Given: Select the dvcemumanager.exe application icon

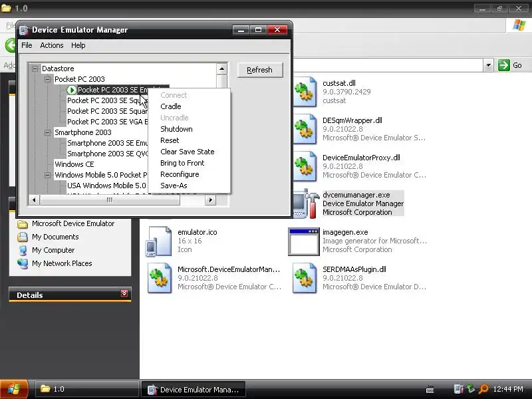Looking at the screenshot, I should tap(305, 203).
